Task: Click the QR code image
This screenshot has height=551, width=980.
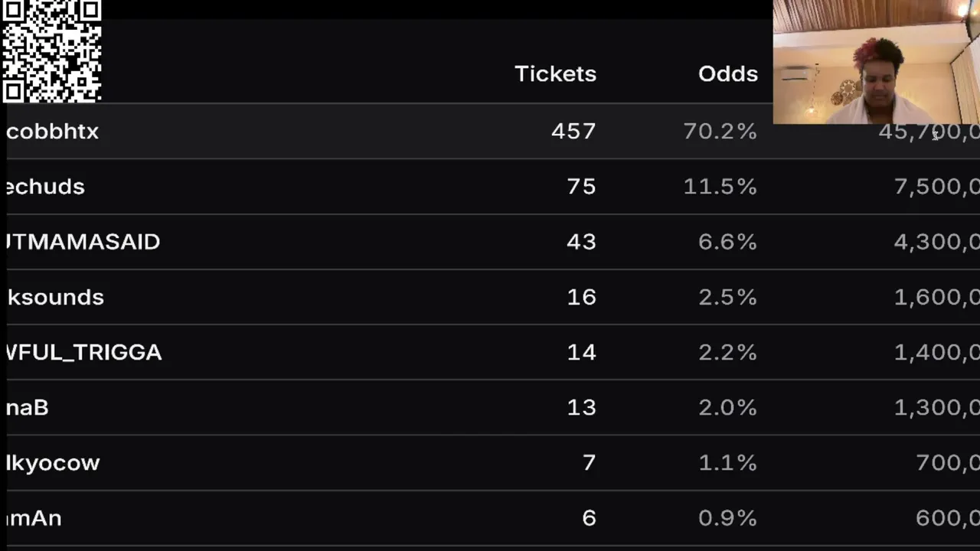Action: point(51,51)
